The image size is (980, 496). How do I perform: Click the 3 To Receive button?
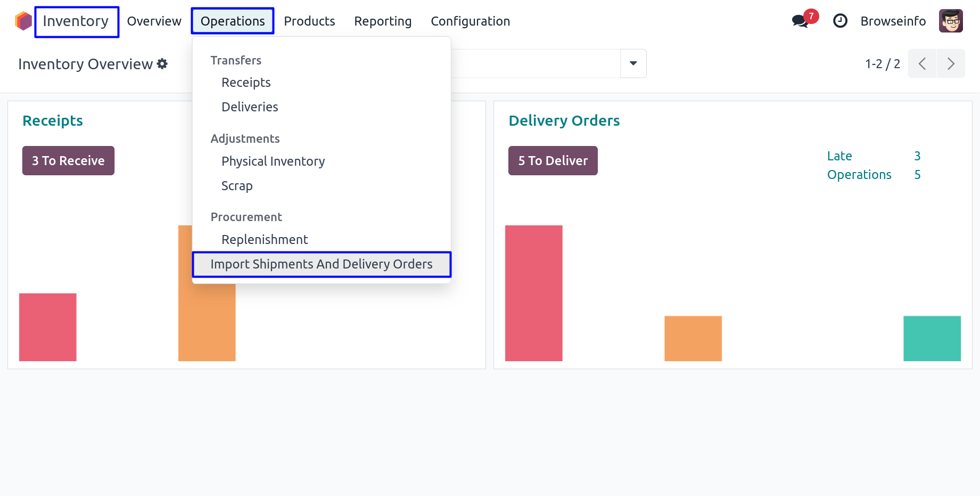pyautogui.click(x=68, y=161)
